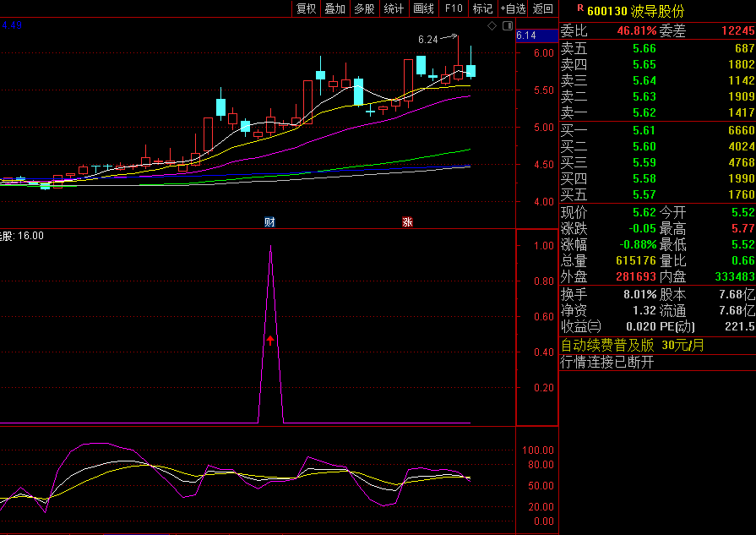Click the 委差 12245 value

click(x=737, y=31)
